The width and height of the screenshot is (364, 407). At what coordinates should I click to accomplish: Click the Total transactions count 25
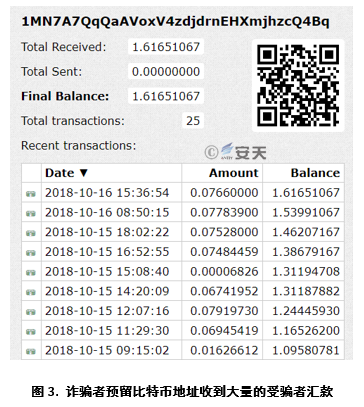(x=193, y=121)
